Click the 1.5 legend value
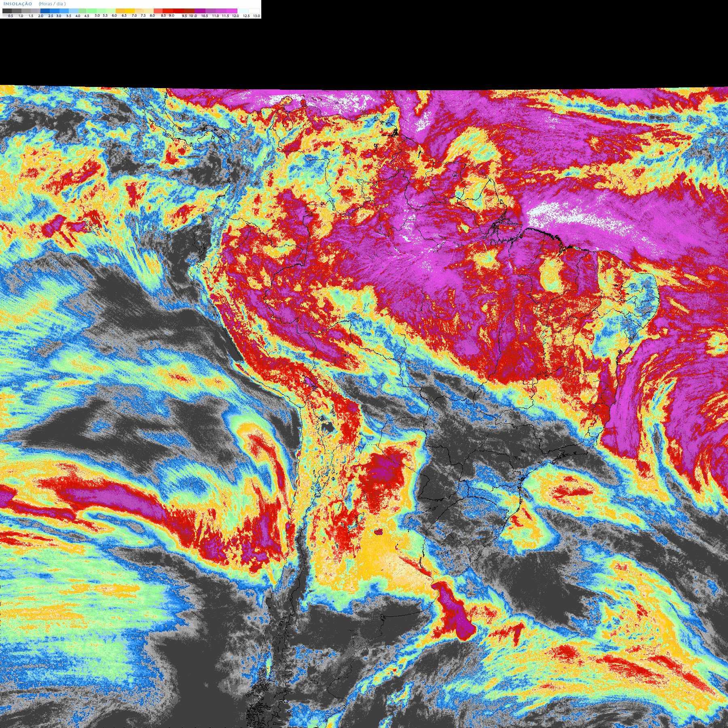 pos(31,16)
